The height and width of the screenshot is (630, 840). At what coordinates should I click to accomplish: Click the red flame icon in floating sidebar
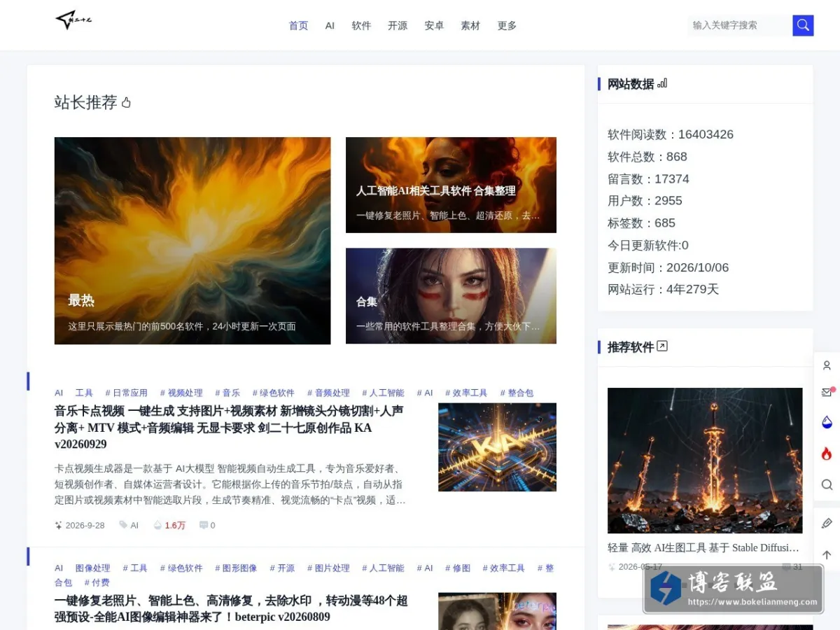(827, 454)
